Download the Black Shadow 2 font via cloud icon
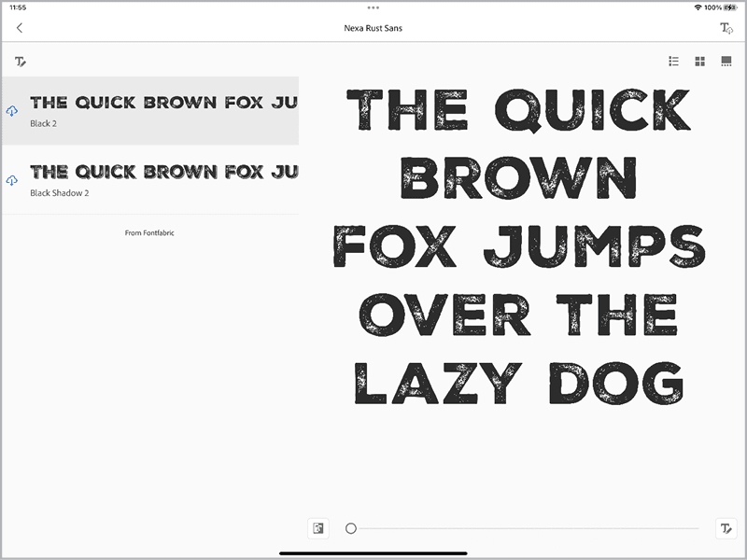The image size is (747, 560). click(12, 180)
